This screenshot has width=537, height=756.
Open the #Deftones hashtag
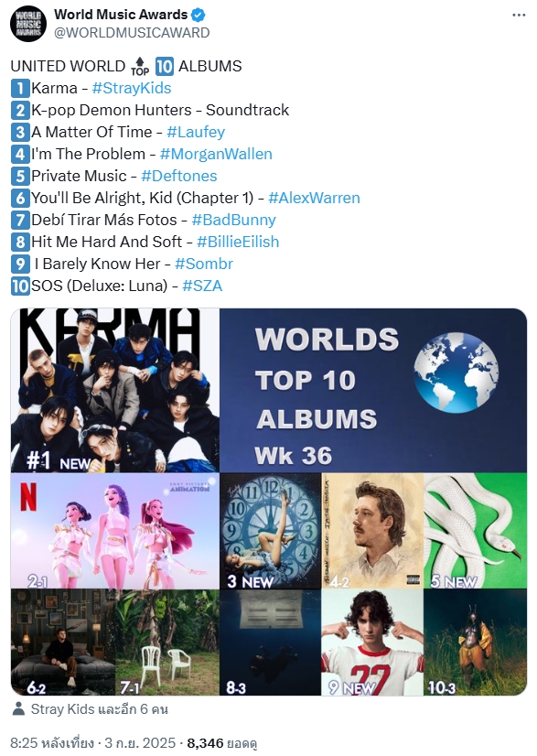point(178,176)
